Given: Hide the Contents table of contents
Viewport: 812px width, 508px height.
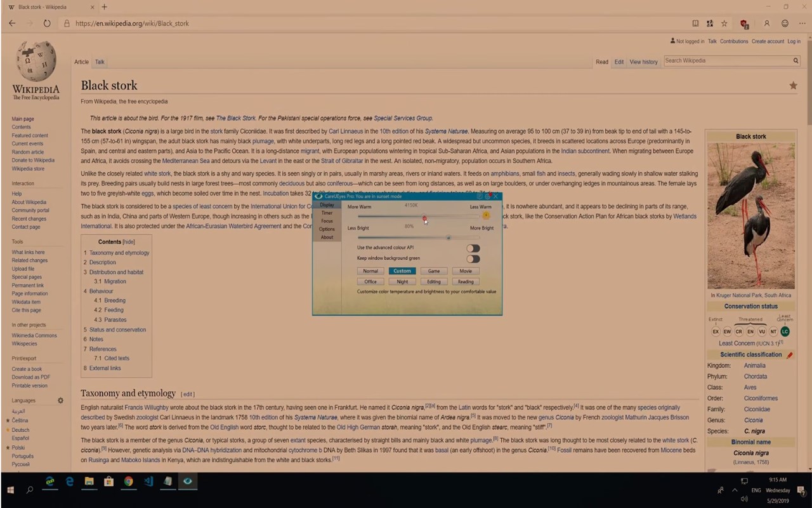Looking at the screenshot, I should [129, 242].
